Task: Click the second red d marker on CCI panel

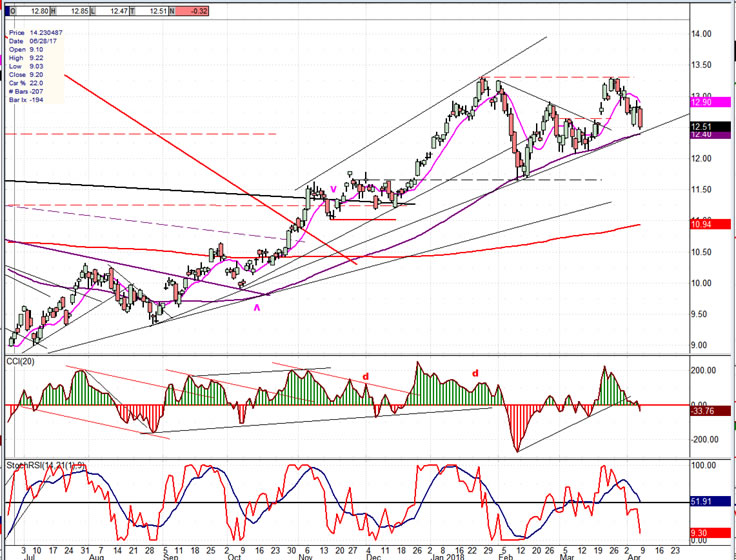Action: 475,373
